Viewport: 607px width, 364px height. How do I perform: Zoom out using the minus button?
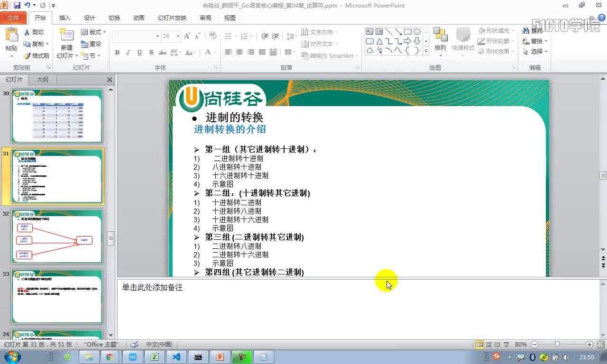534,345
